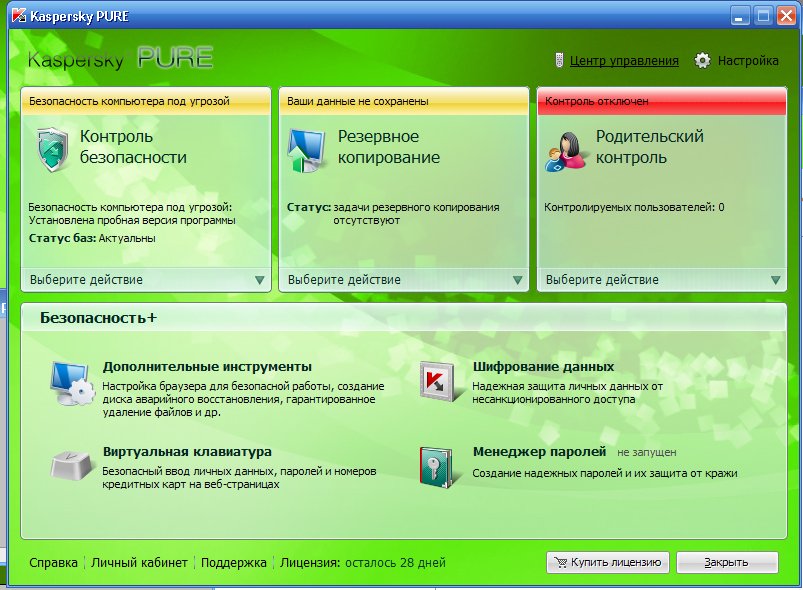The width and height of the screenshot is (803, 590).
Task: Click the Контролируемых пользователей: 0 text
Action: [x=634, y=207]
